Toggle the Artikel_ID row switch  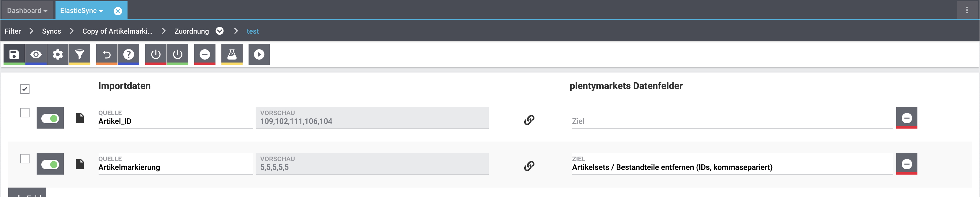pyautogui.click(x=50, y=118)
